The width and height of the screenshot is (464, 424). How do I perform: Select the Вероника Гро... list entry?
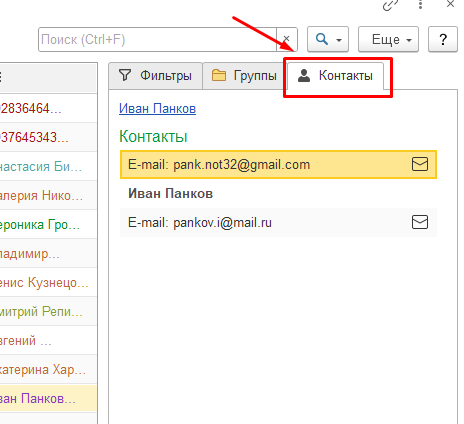pyautogui.click(x=48, y=225)
